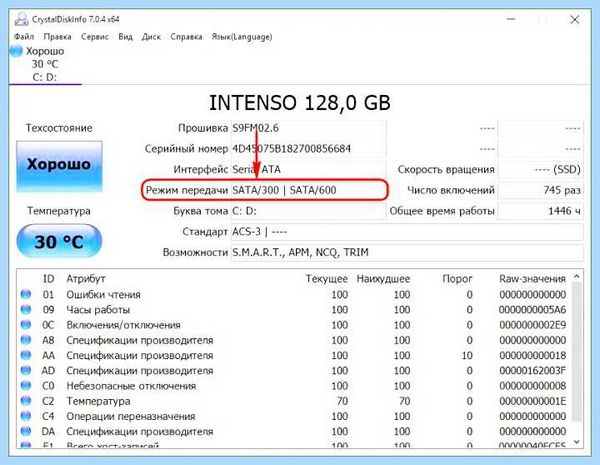Minimize the CrystalDiskInfo window
Image resolution: width=600 pixels, height=465 pixels.
(511, 19)
